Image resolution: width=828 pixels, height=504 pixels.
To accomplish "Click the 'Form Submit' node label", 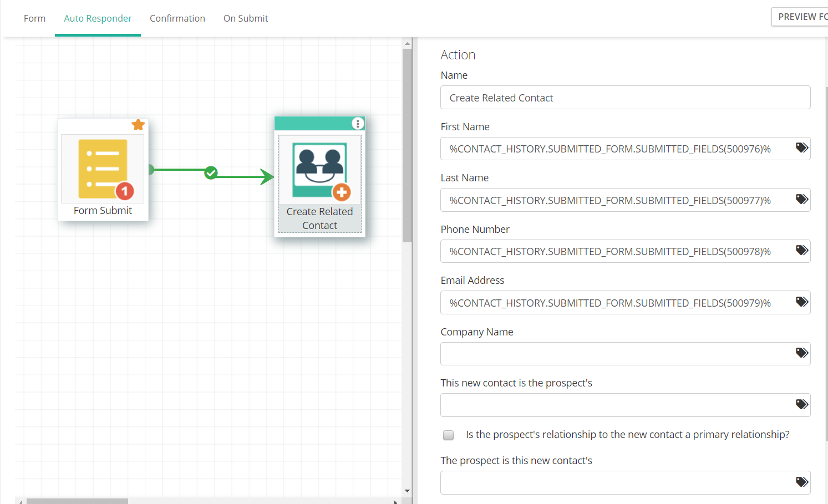I will pos(103,211).
